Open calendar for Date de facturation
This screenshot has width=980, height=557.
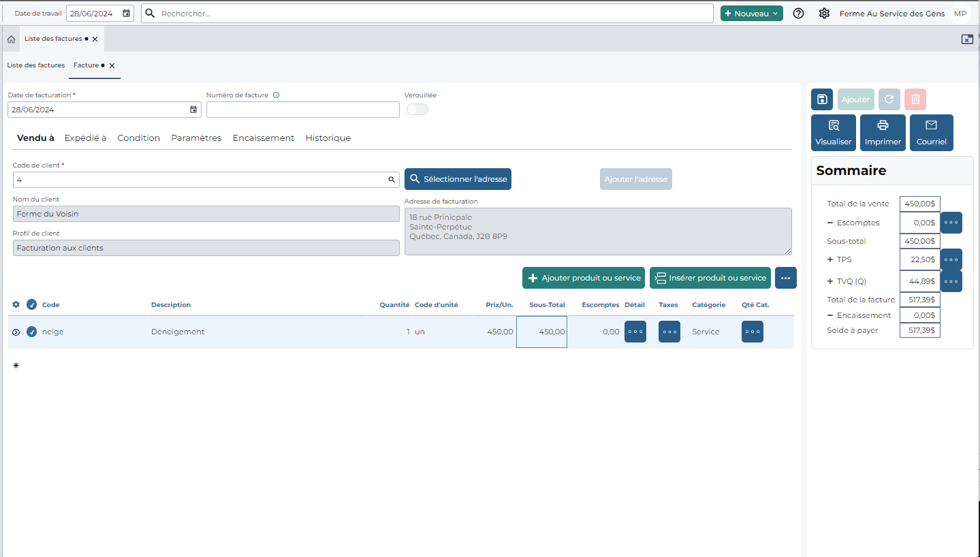[193, 110]
